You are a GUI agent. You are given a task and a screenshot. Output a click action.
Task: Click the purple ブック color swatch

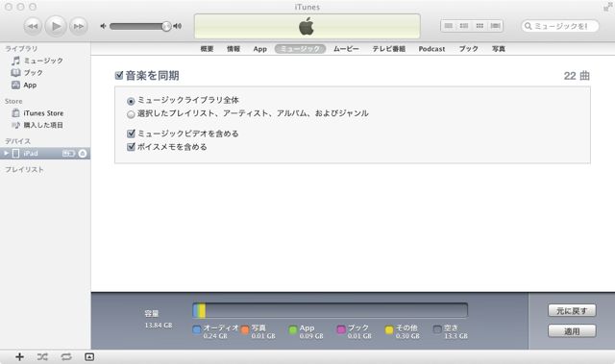point(341,330)
